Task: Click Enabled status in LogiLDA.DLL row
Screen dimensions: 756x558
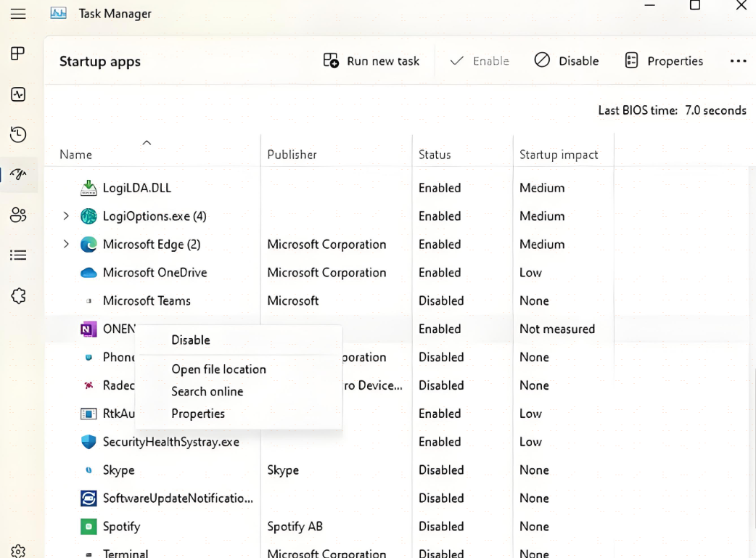Action: [x=440, y=188]
